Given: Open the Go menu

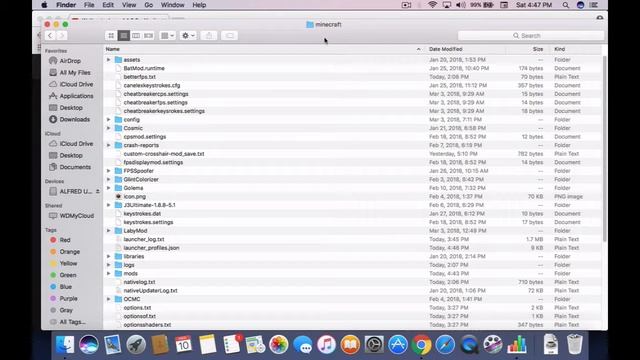Looking at the screenshot, I should (149, 5).
